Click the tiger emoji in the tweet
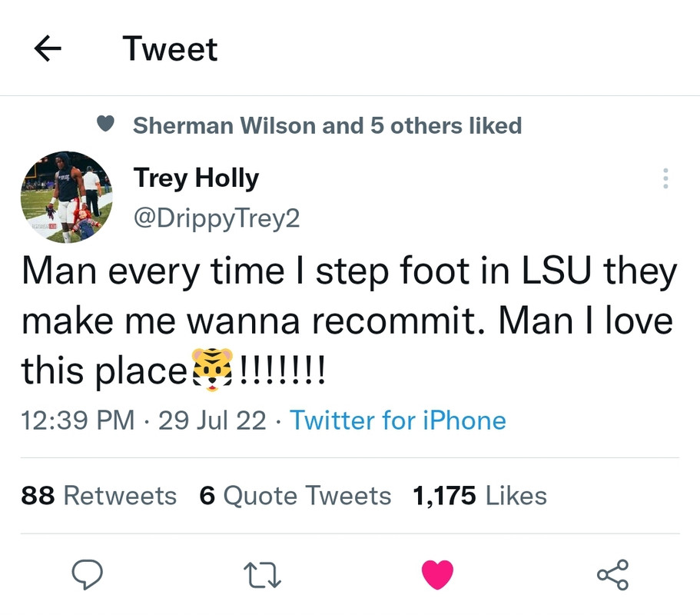 [x=213, y=369]
